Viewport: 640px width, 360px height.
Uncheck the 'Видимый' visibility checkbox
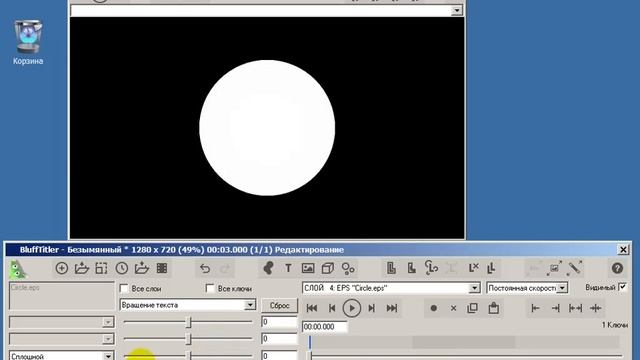[622, 287]
